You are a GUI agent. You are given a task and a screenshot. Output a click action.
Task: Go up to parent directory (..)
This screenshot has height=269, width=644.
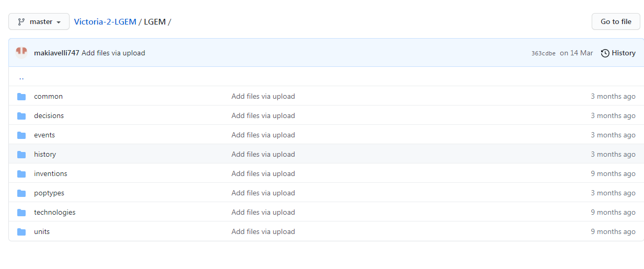(x=21, y=77)
